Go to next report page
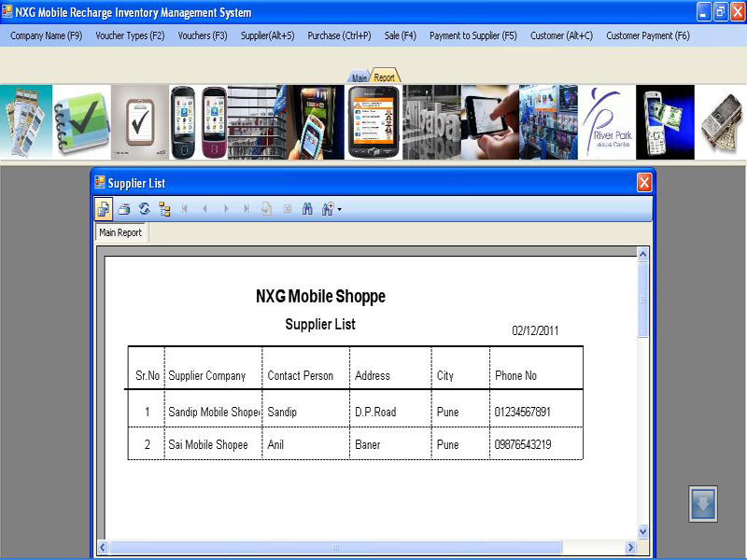This screenshot has width=747, height=560. [x=226, y=209]
